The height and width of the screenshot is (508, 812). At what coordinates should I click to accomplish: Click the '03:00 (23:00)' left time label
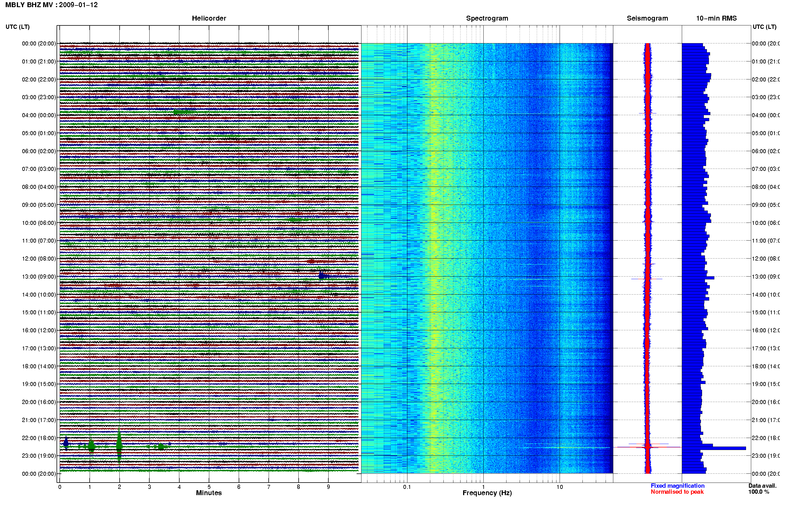39,97
